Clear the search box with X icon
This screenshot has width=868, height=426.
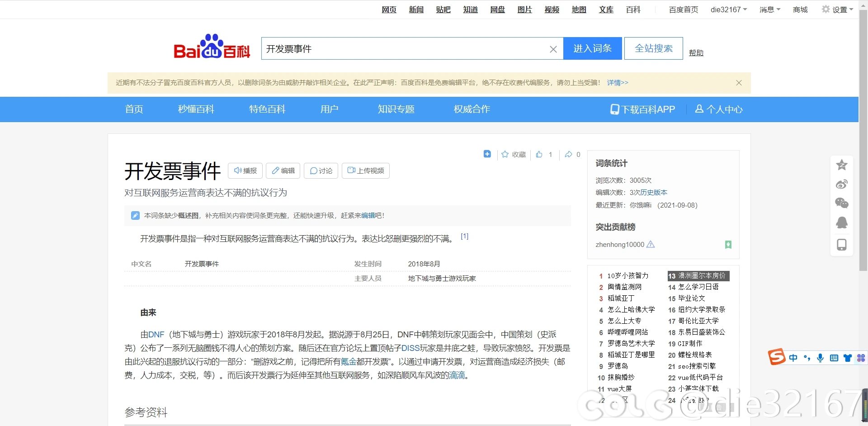point(553,49)
